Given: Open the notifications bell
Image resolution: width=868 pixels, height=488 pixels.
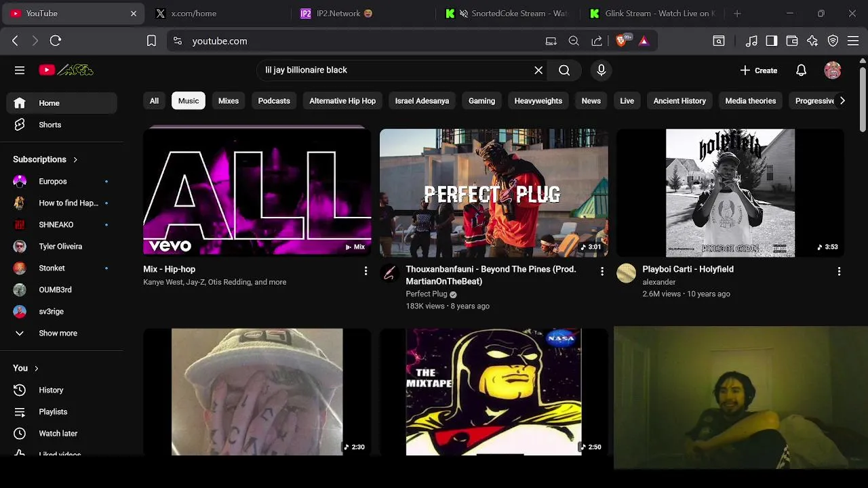Looking at the screenshot, I should coord(801,70).
